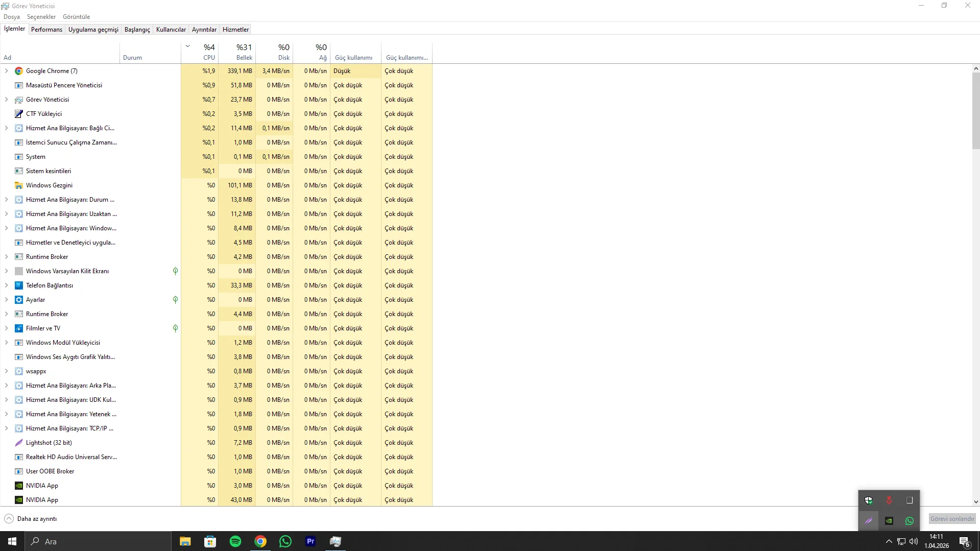Expand the Windows Modül Yükleyicisi row
980x551 pixels.
click(x=6, y=343)
